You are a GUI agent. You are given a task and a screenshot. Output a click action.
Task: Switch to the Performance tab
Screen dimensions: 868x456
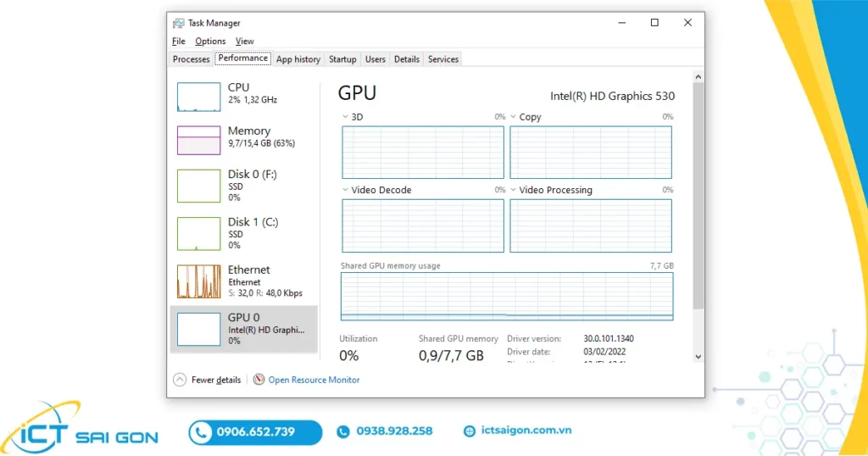tap(242, 58)
